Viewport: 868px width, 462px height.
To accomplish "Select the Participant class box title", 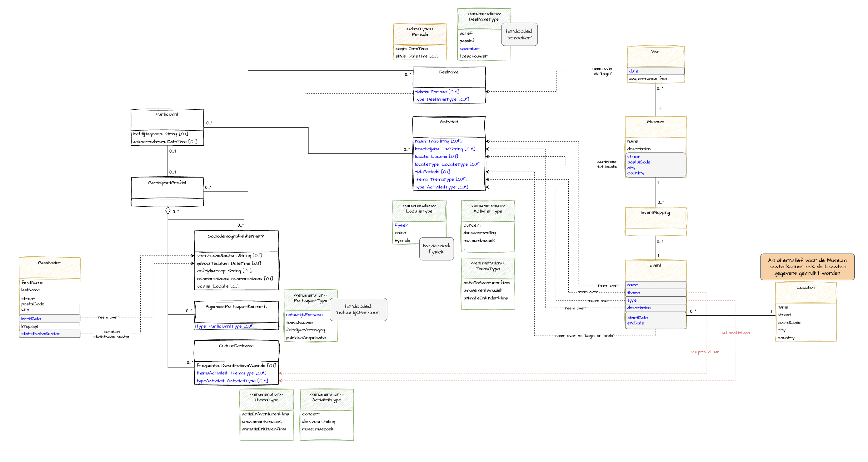I will (167, 115).
